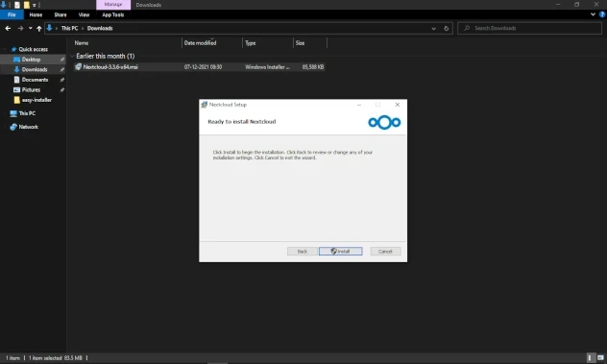Go forward in Explorer navigation

(x=20, y=28)
